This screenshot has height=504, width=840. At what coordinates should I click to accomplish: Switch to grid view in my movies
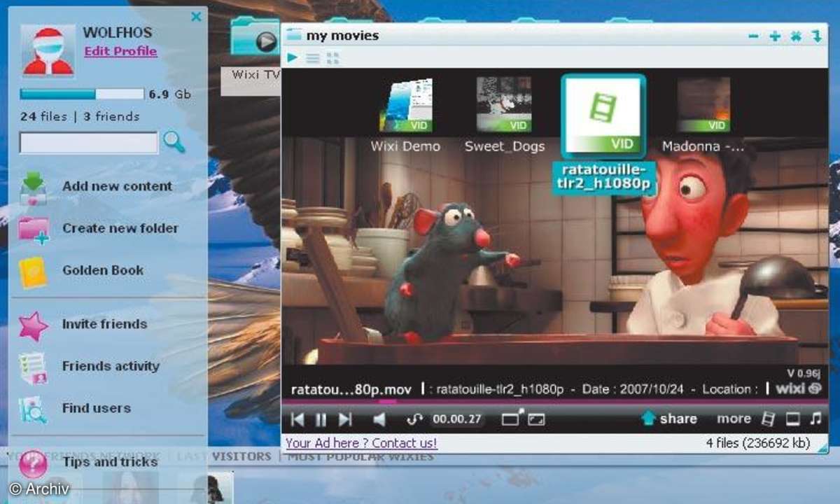pos(332,59)
